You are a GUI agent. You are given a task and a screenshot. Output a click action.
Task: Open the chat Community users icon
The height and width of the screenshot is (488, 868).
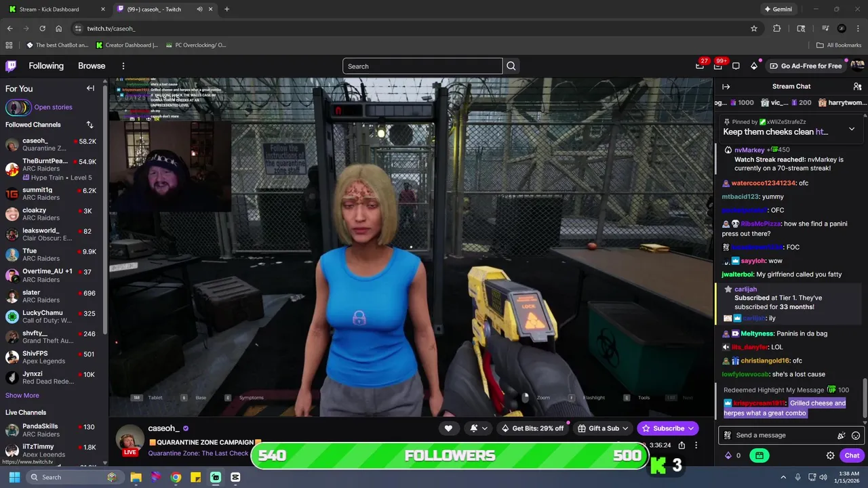pyautogui.click(x=857, y=87)
